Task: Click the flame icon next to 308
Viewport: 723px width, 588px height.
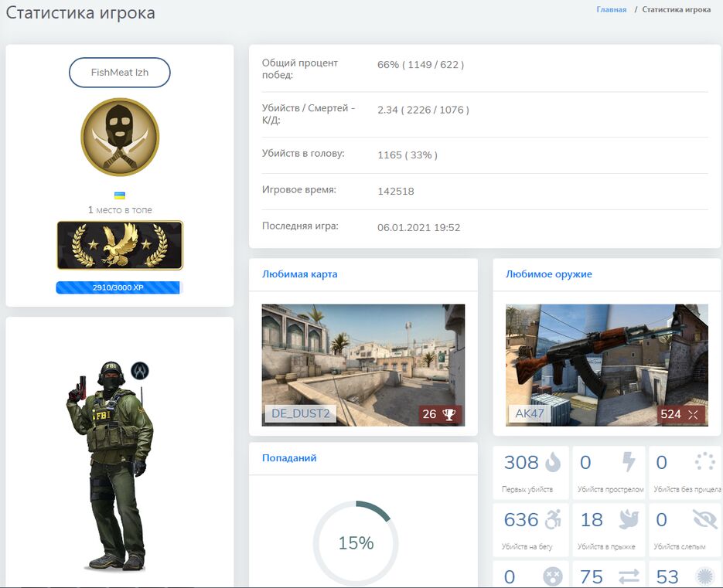Action: [x=553, y=462]
